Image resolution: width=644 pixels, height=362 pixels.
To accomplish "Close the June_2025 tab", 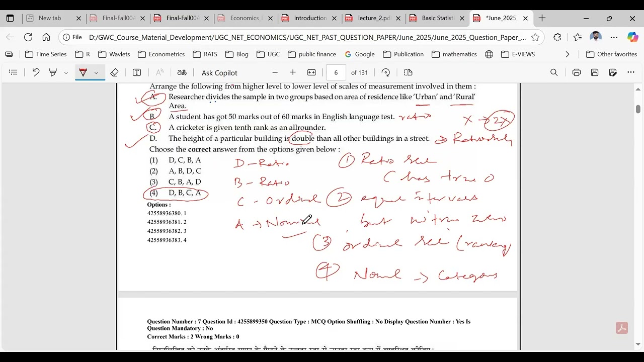I will click(x=525, y=18).
